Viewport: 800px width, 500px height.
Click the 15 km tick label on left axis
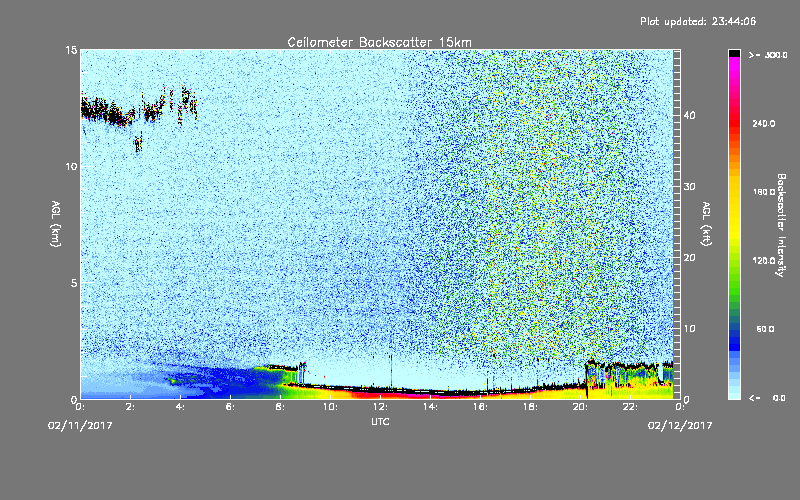click(71, 50)
